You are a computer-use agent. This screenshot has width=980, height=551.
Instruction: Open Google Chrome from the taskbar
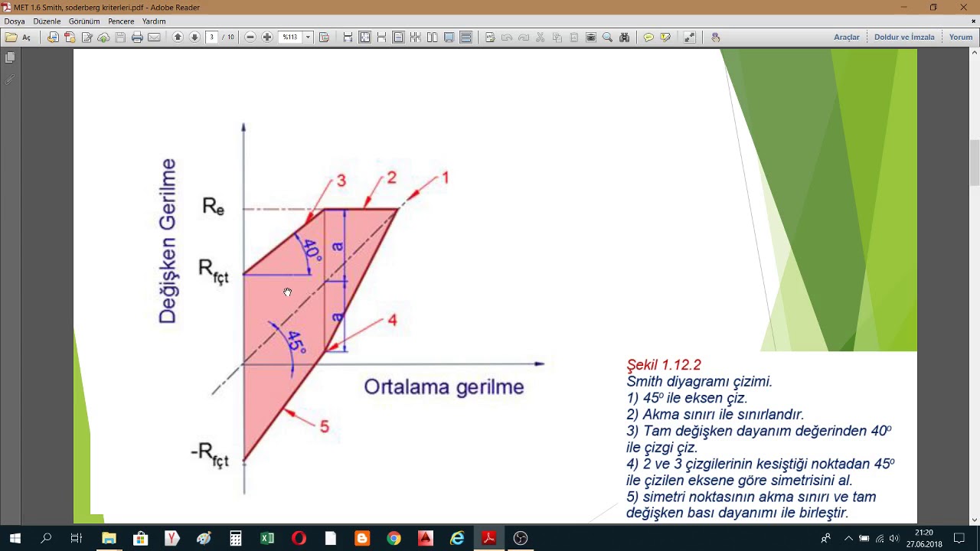[394, 539]
